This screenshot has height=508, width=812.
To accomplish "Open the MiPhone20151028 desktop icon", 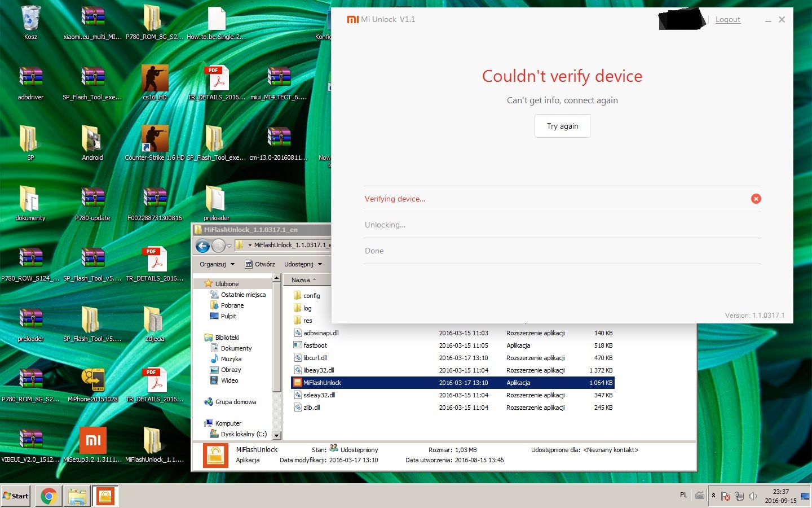I will point(93,380).
